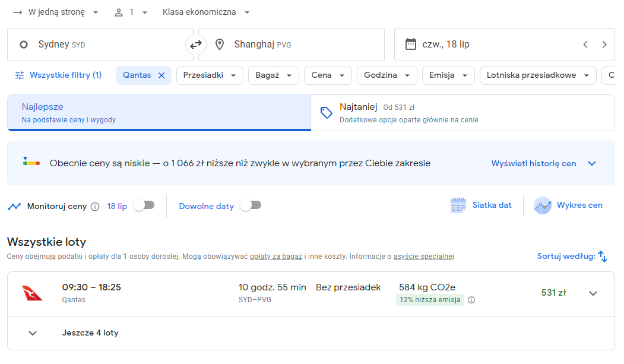Click Sortuj według sort arrows

coord(603,257)
